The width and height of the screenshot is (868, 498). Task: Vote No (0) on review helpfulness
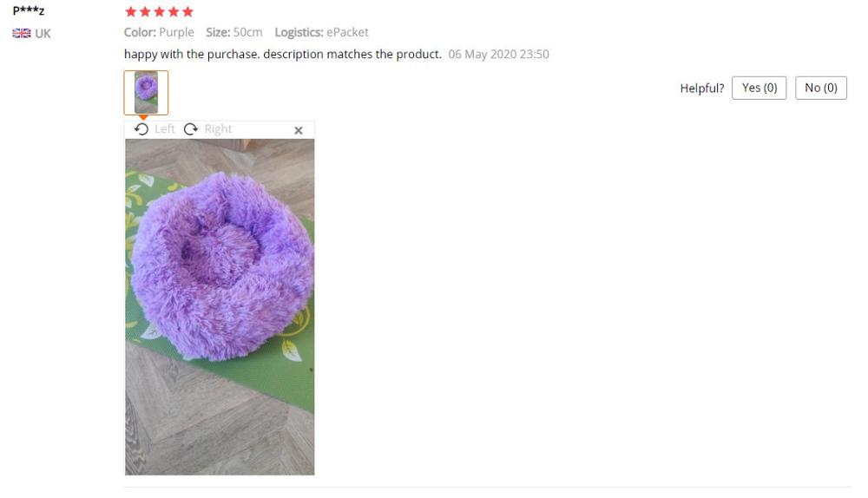coord(821,88)
